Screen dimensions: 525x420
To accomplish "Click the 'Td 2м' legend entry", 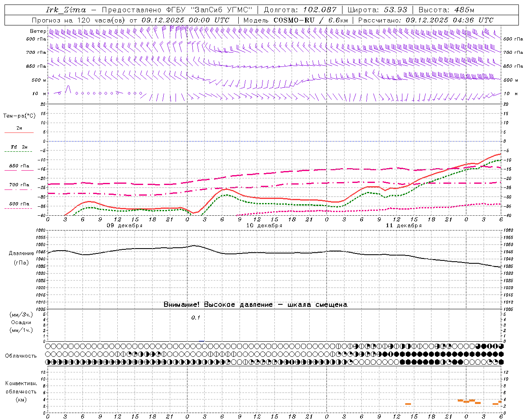I will [x=19, y=147].
